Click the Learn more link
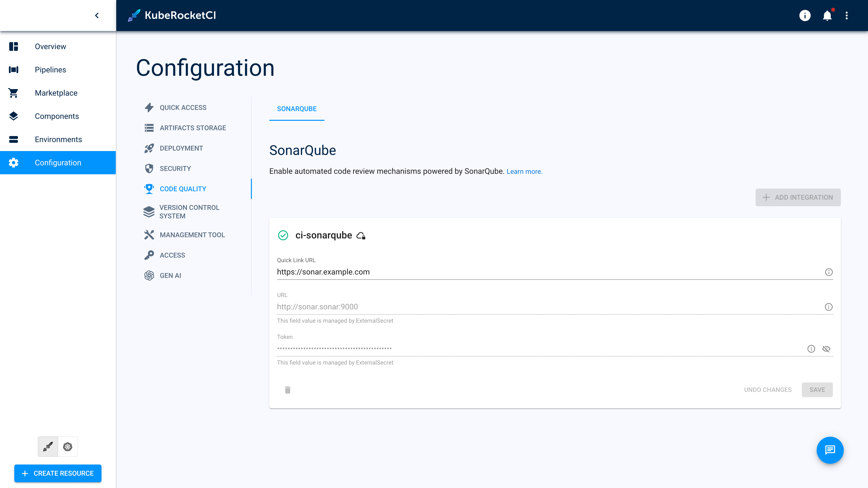 coord(525,172)
